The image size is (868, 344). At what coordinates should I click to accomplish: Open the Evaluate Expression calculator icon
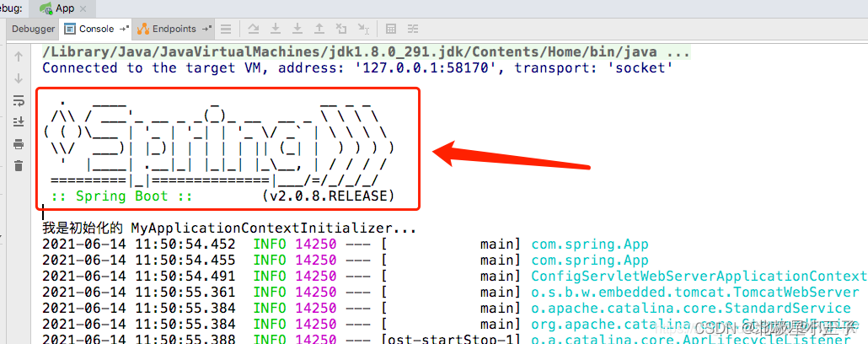(391, 29)
